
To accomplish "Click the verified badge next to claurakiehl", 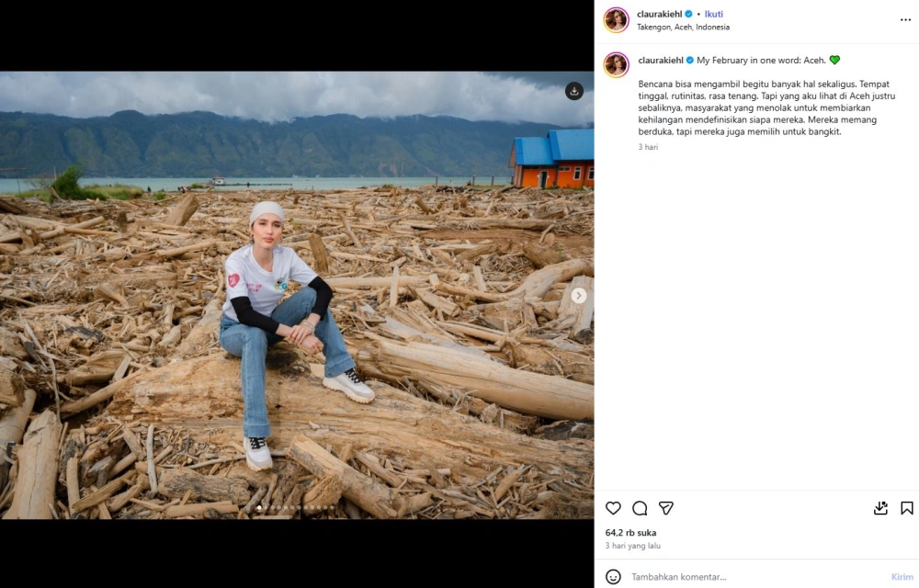I will click(x=687, y=14).
